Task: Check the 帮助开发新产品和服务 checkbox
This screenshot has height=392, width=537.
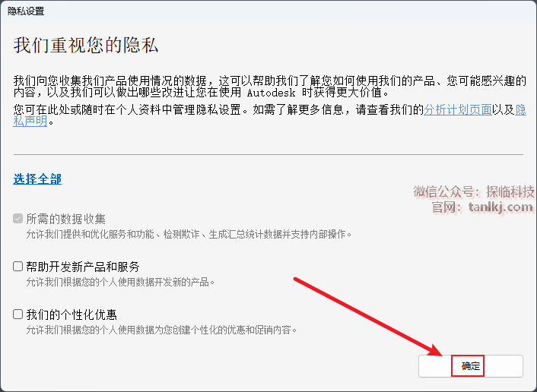Action: pyautogui.click(x=17, y=266)
